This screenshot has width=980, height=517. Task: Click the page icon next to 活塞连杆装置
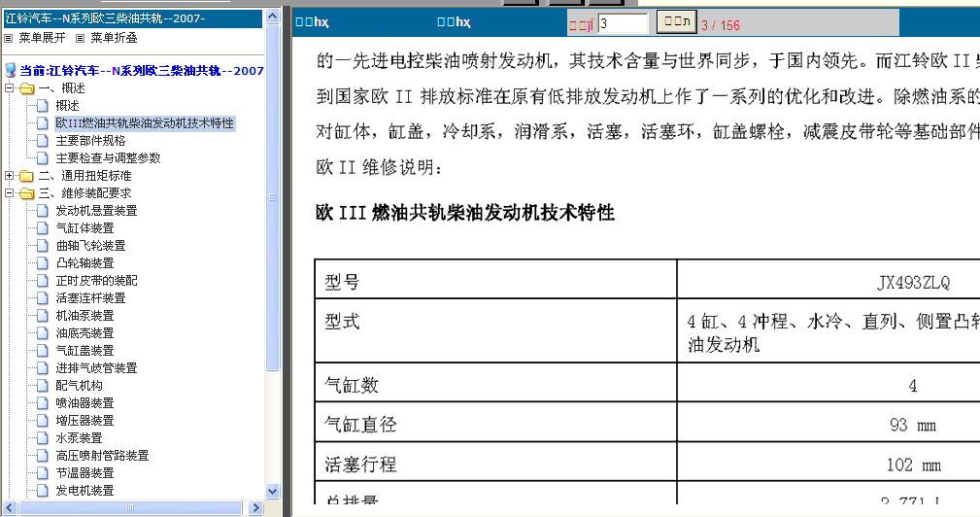point(43,298)
